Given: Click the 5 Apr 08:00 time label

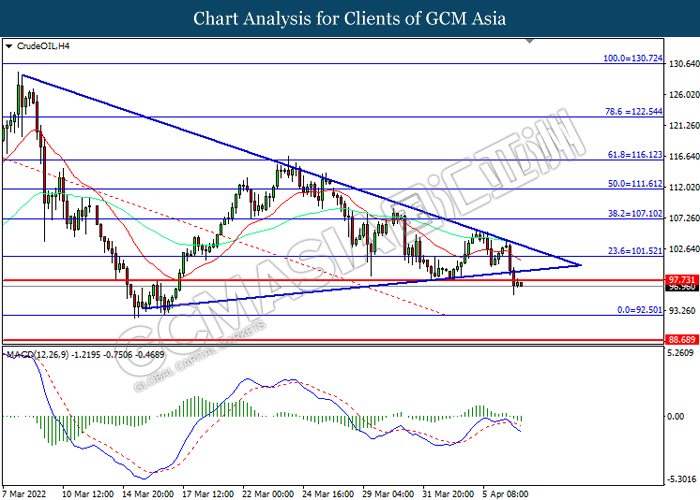Looking at the screenshot, I should pyautogui.click(x=506, y=494).
